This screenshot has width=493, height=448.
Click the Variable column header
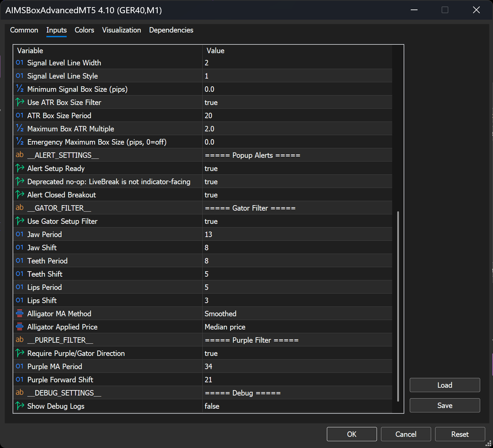(108, 50)
